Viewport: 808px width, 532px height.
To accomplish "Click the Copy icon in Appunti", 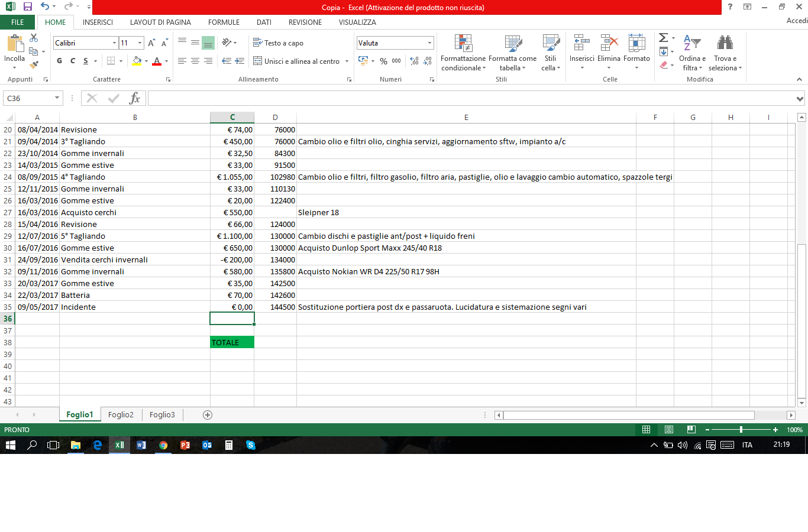I will pyautogui.click(x=33, y=51).
